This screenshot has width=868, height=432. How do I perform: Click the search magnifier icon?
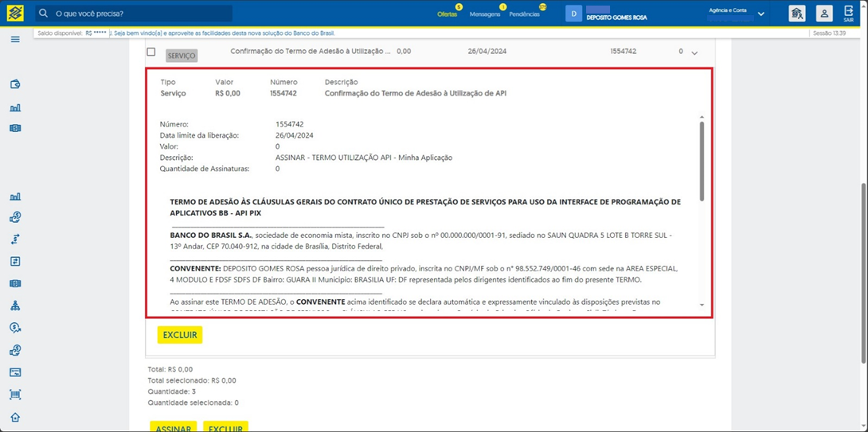tap(43, 14)
